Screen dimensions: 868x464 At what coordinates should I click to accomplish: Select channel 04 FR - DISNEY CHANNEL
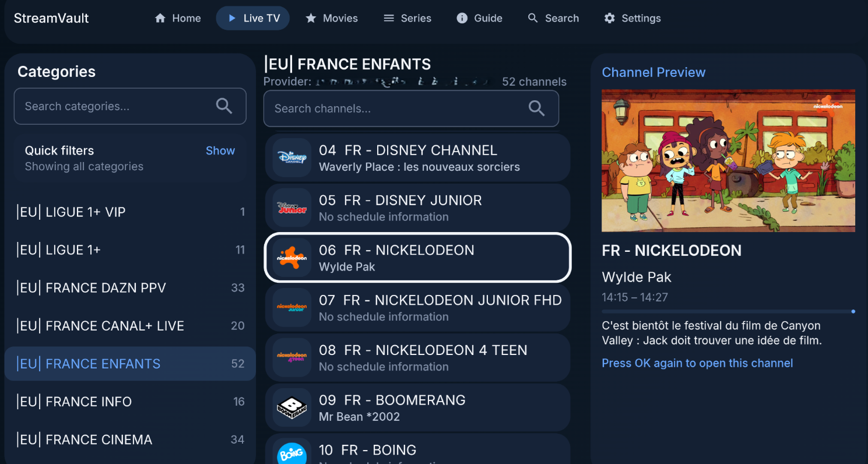pos(417,157)
